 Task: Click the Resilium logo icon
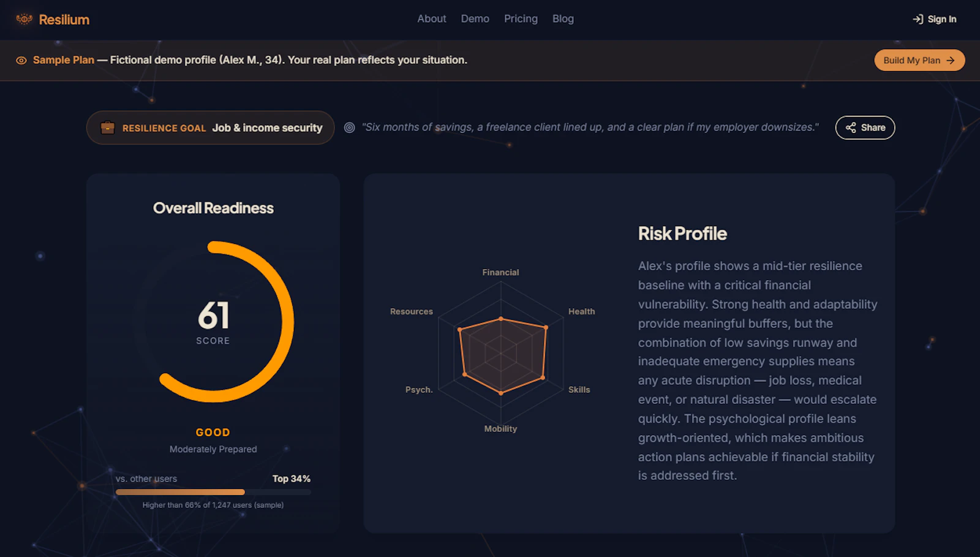pos(24,20)
